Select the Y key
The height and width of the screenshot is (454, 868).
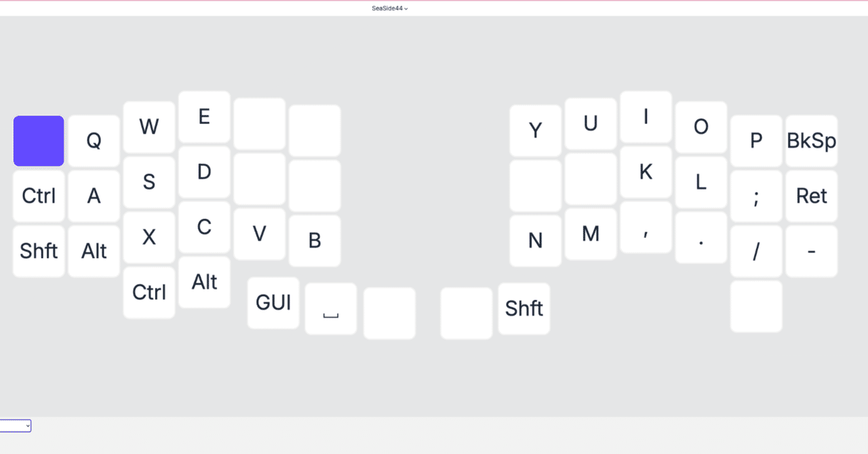(536, 131)
